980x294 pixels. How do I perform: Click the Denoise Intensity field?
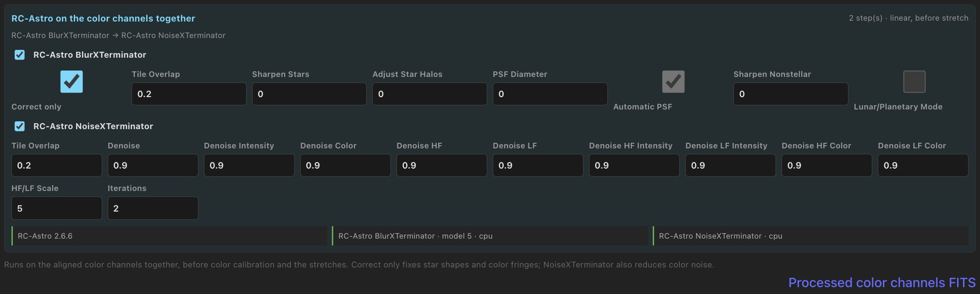tap(249, 165)
